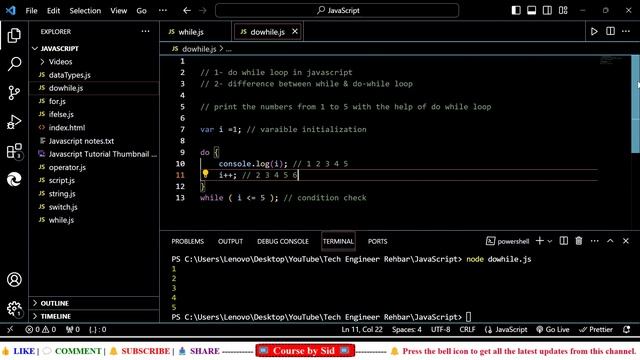Expand the TIMELINE section
The height and width of the screenshot is (360, 640).
56,316
